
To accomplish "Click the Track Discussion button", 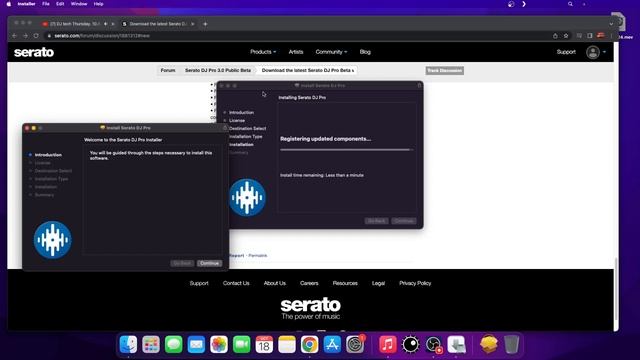I will (444, 71).
